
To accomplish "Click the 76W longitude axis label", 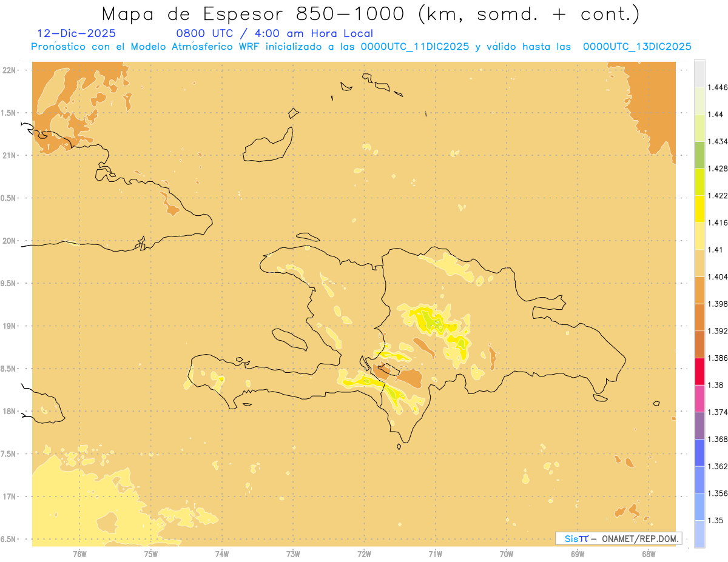I will (79, 554).
